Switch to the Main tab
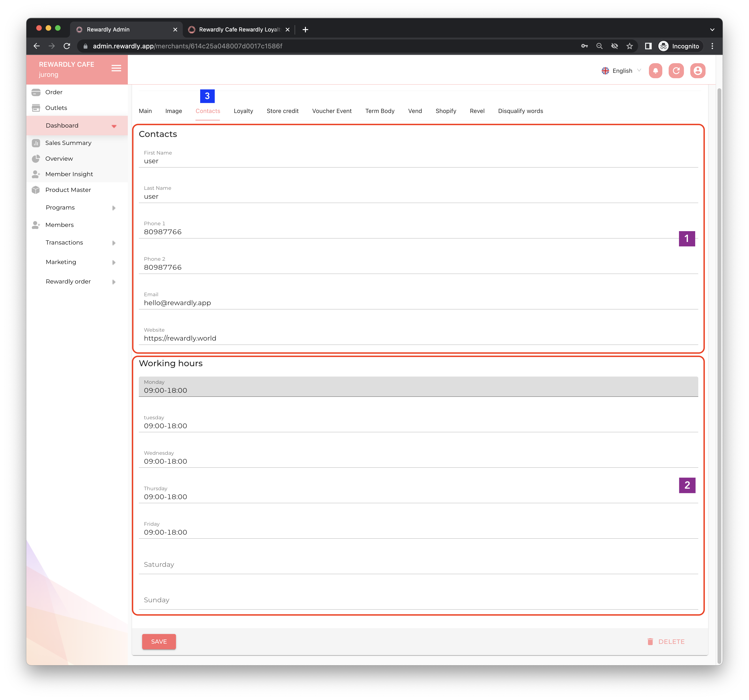This screenshot has width=749, height=700. [x=145, y=111]
